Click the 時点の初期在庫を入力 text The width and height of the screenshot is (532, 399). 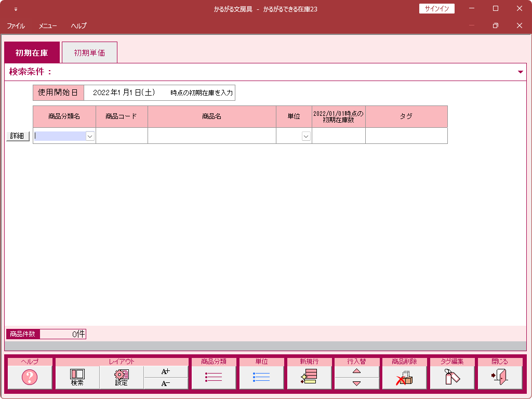click(202, 92)
